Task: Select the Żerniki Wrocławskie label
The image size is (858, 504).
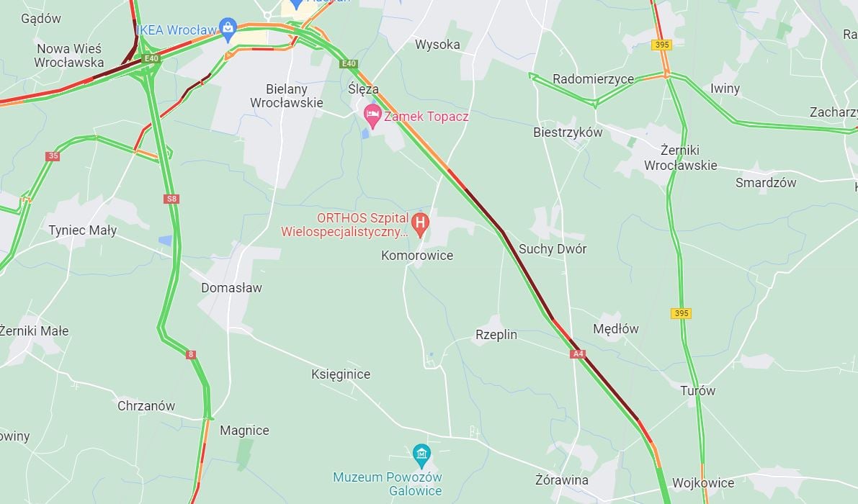Action: [680, 158]
